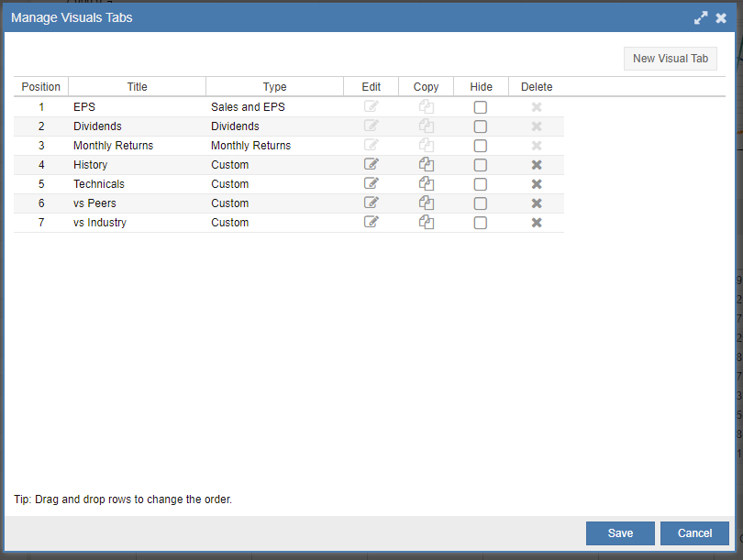Delete the Technicals visual tab
The image size is (743, 560).
(537, 184)
